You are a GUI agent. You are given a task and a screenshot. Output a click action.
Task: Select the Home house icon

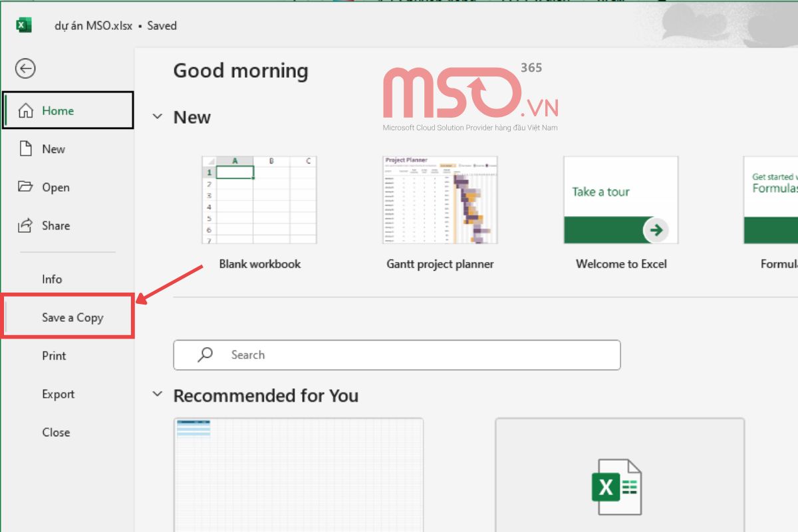[25, 110]
